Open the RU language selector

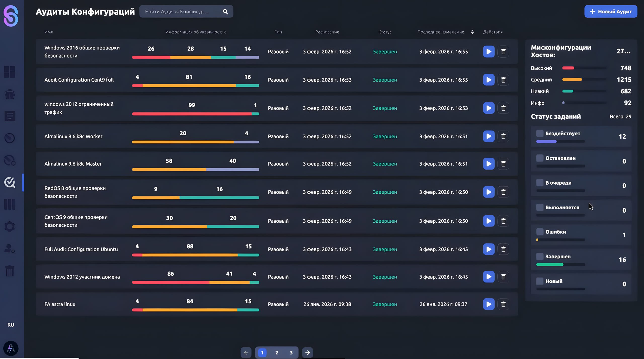(x=11, y=325)
